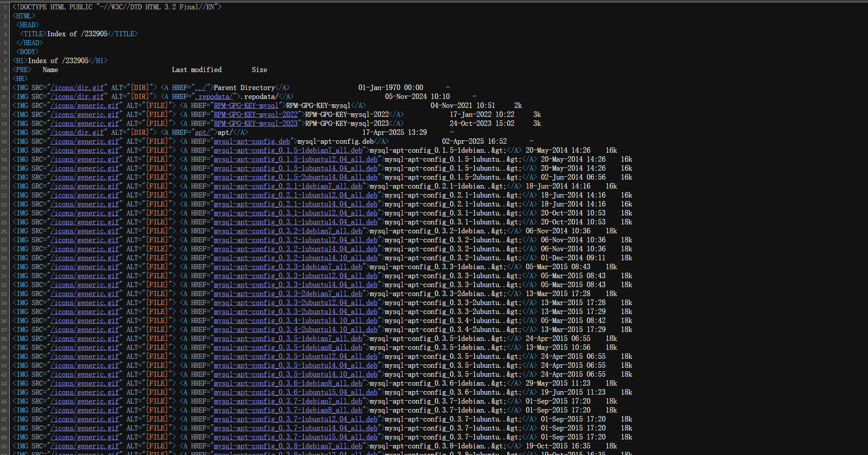Open mysql-apt-config_0.3.3-1ubuntu14.04_all.deb link

(x=296, y=285)
